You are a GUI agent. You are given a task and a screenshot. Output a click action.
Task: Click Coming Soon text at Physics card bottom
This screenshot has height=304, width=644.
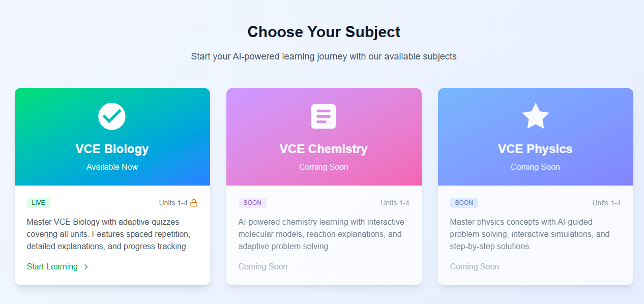coord(474,266)
